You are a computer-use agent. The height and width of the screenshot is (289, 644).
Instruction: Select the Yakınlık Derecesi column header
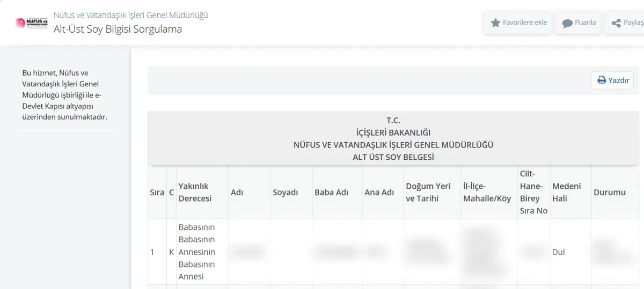click(202, 192)
